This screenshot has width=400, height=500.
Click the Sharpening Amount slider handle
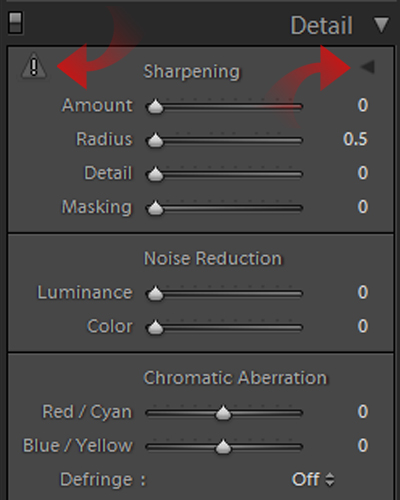pyautogui.click(x=155, y=107)
